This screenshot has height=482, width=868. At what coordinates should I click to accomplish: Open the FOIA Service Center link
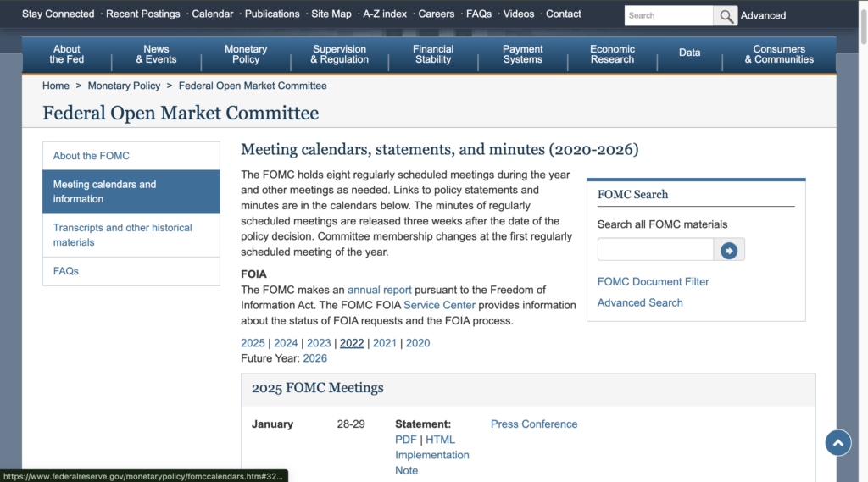tap(439, 306)
